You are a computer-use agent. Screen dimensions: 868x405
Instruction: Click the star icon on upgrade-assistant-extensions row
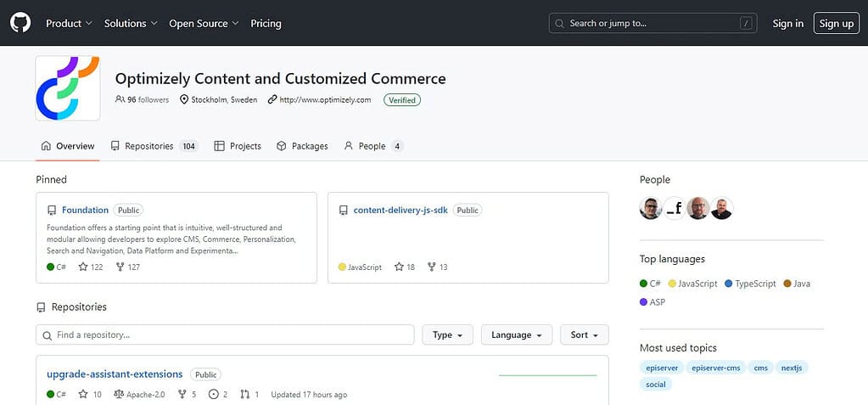point(83,395)
